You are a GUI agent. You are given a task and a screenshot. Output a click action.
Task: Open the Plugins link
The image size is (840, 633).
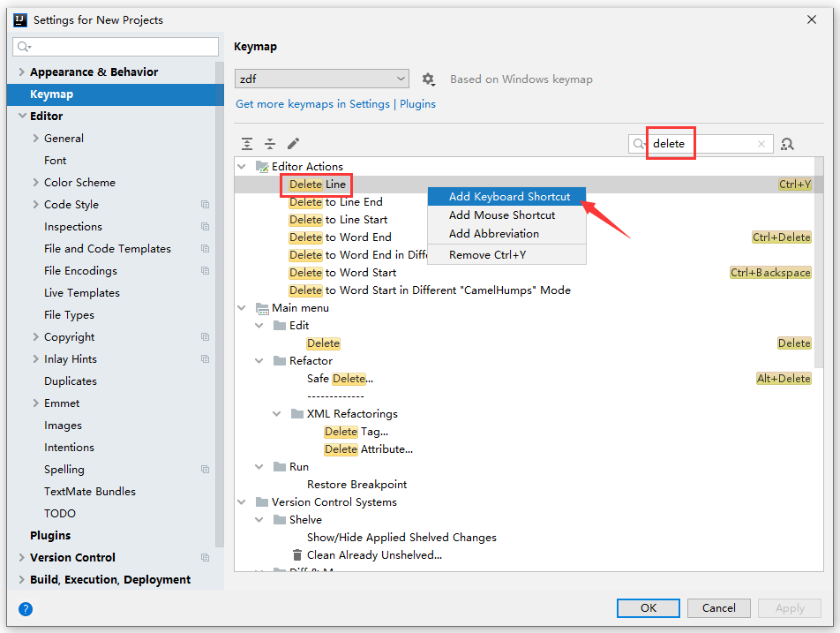click(417, 103)
